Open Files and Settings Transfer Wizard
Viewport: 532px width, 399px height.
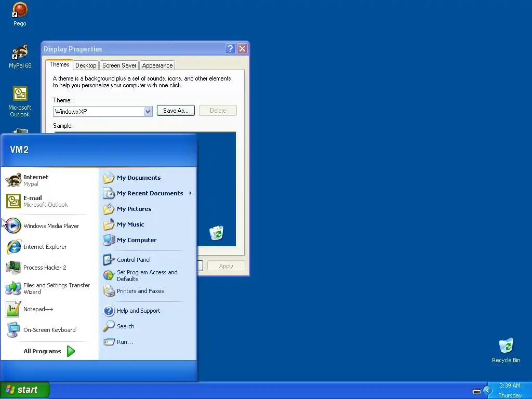point(50,288)
